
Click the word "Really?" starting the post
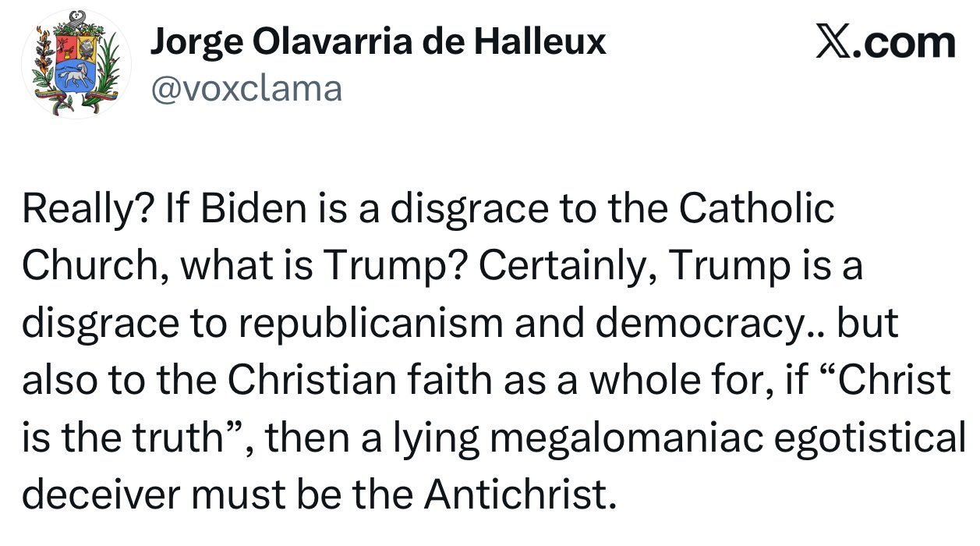[78, 210]
